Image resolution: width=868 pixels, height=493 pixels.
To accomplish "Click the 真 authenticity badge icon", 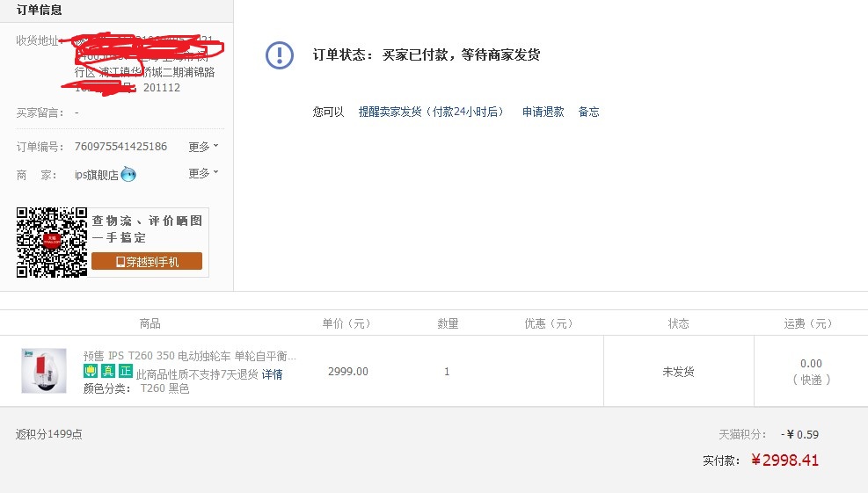I will coord(108,371).
